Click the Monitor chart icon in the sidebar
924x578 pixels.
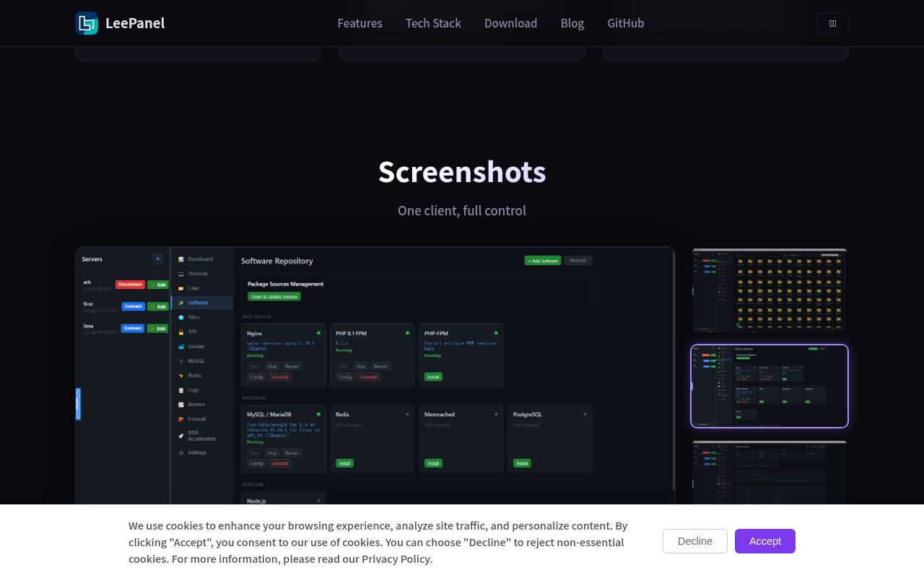pos(181,405)
